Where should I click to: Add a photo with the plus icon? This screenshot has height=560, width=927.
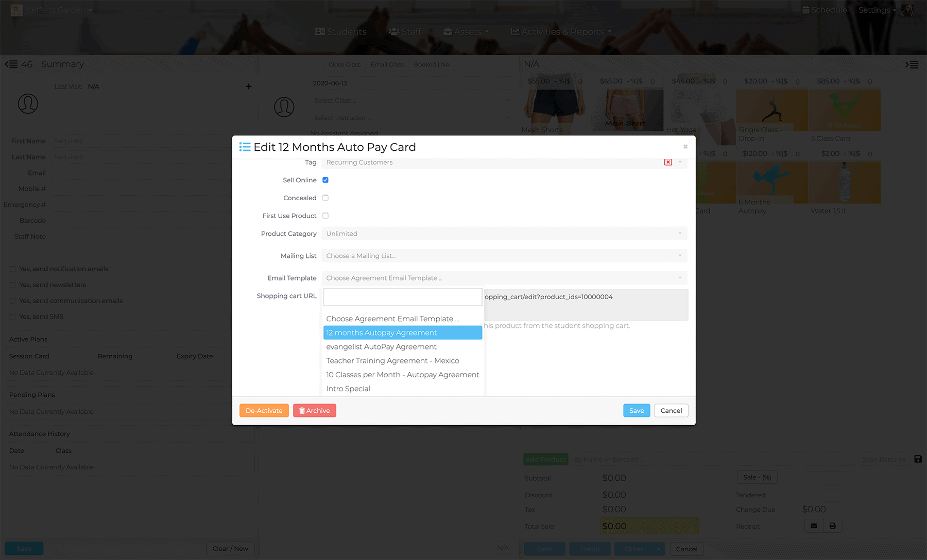point(249,86)
